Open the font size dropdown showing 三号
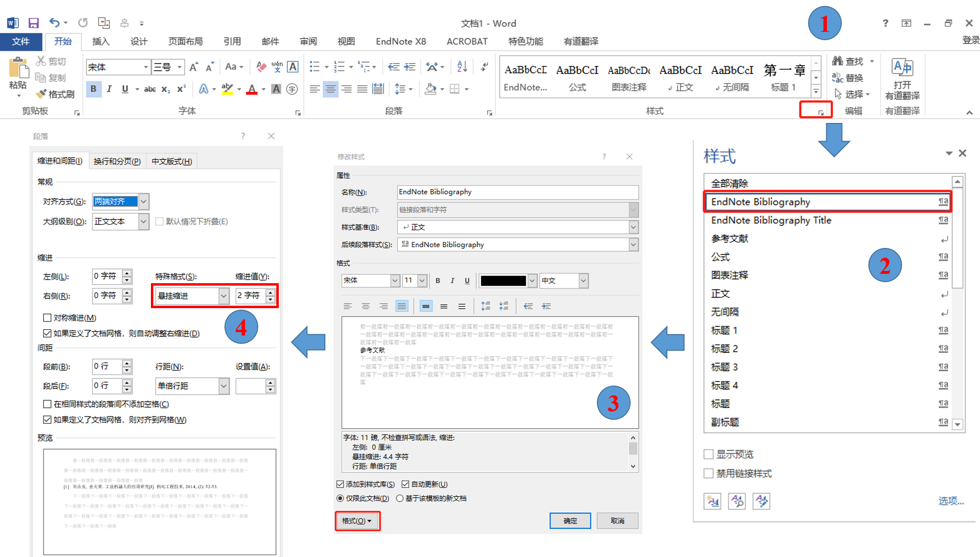This screenshot has height=557, width=980. [179, 67]
